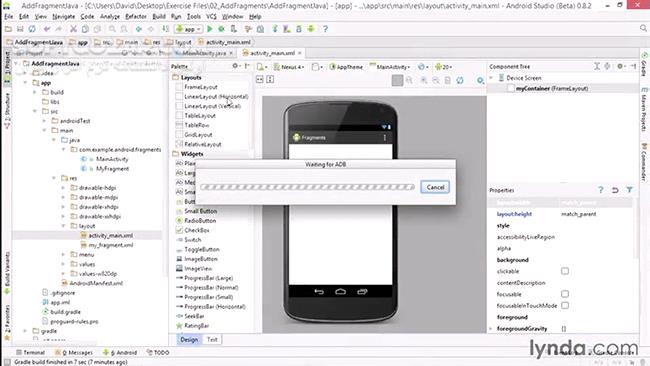Open the Build menu

(x=159, y=17)
